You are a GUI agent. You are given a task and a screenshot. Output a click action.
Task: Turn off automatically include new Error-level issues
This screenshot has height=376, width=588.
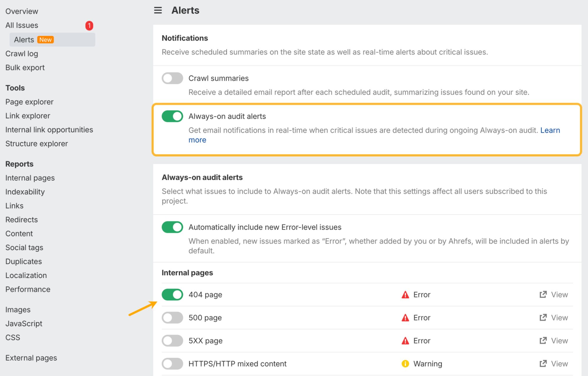click(x=172, y=227)
